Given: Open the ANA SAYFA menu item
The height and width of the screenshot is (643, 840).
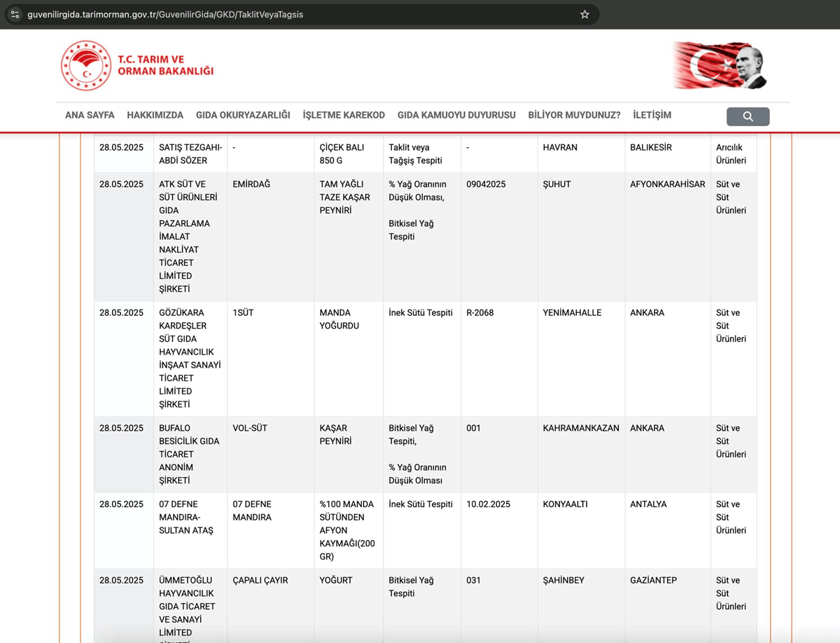Looking at the screenshot, I should [x=90, y=115].
